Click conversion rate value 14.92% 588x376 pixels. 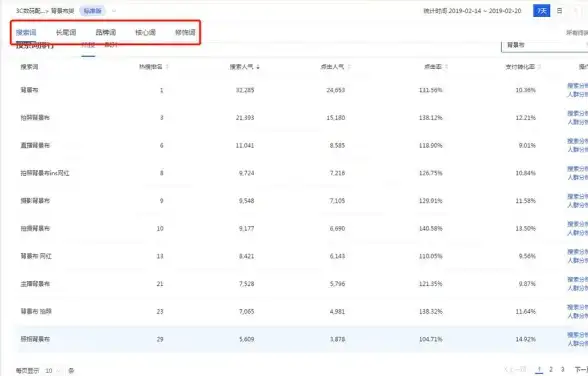pos(525,339)
